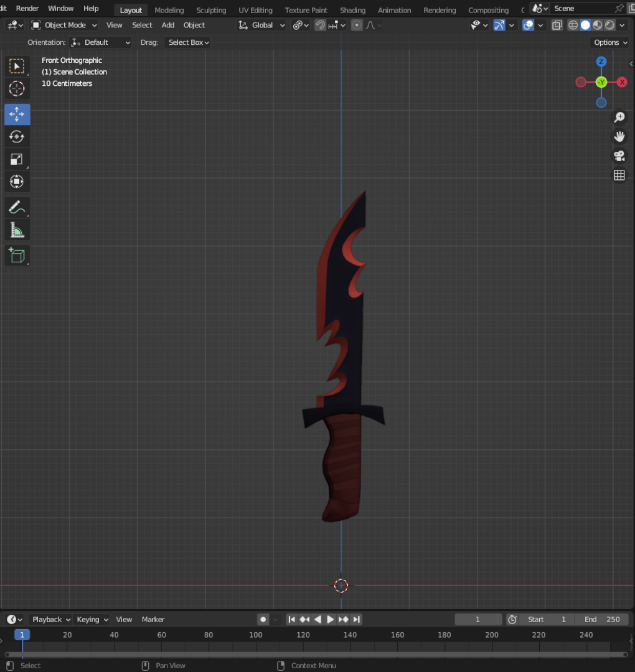Select the Measure tool
The height and width of the screenshot is (672, 635).
click(17, 230)
